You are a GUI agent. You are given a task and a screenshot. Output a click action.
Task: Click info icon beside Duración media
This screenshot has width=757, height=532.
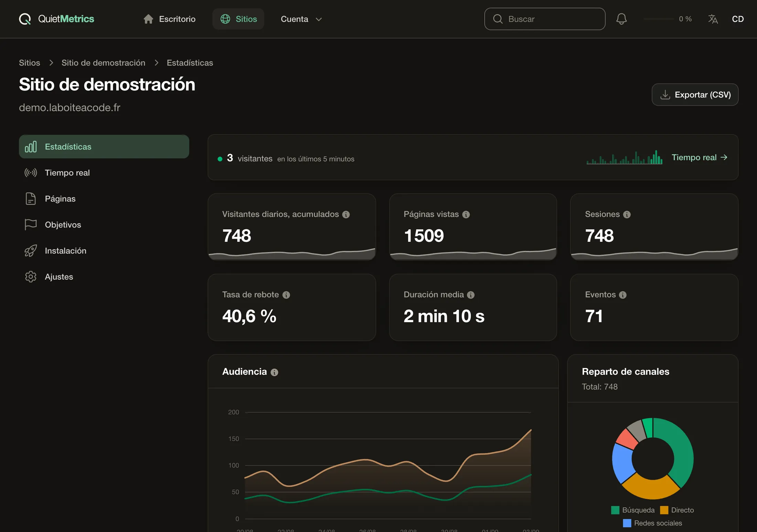pyautogui.click(x=471, y=295)
